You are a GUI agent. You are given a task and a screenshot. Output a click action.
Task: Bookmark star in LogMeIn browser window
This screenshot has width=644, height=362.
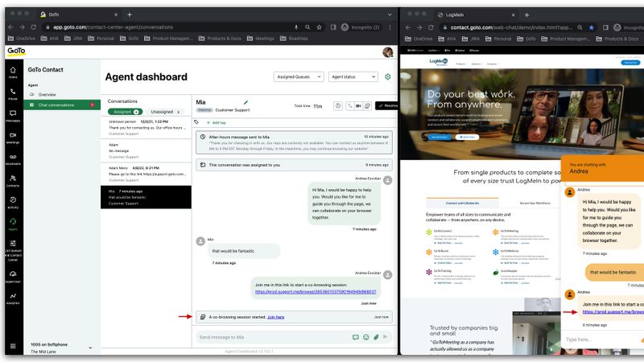592,27
